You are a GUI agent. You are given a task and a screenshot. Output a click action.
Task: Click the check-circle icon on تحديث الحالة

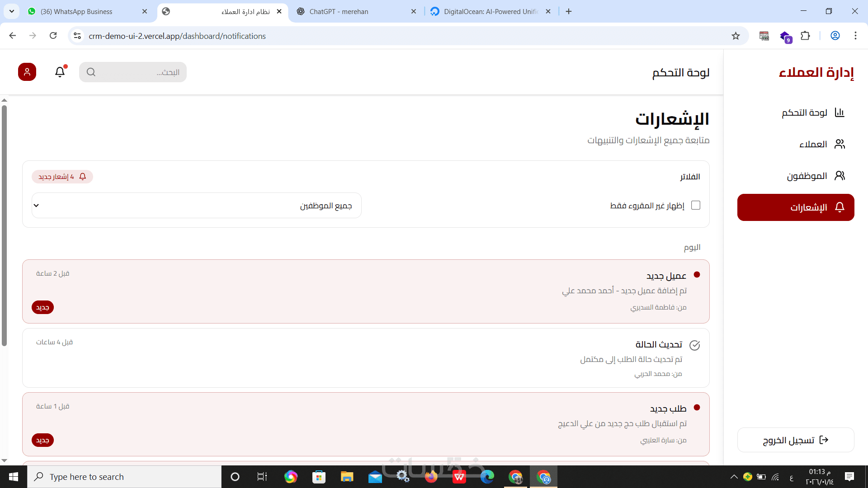pyautogui.click(x=694, y=345)
